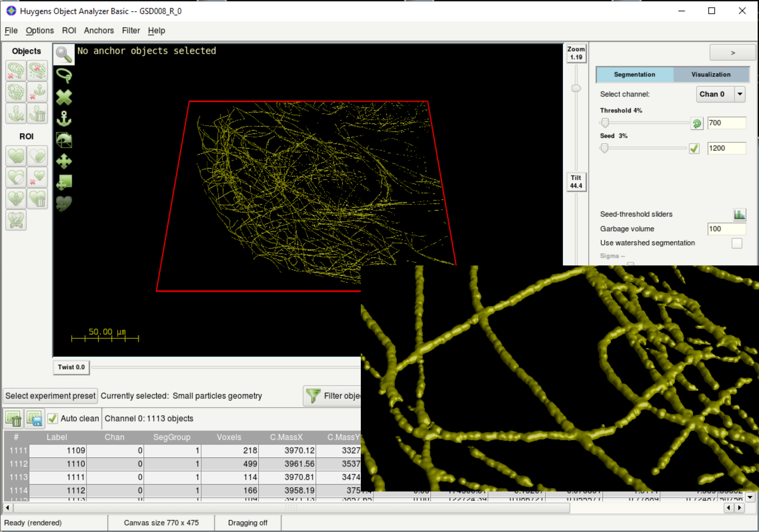Click the delete table trash icon
Image resolution: width=759 pixels, height=532 pixels.
pos(13,419)
